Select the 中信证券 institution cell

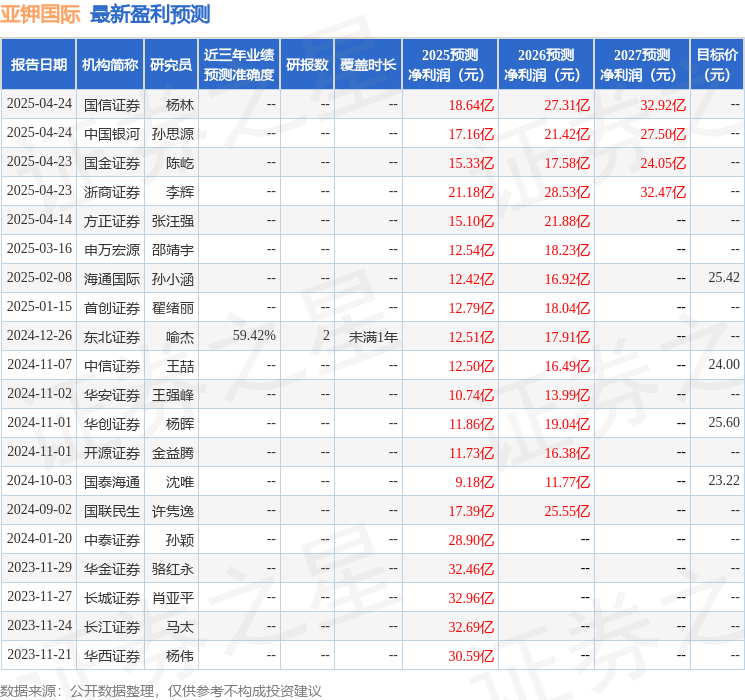[x=112, y=366]
